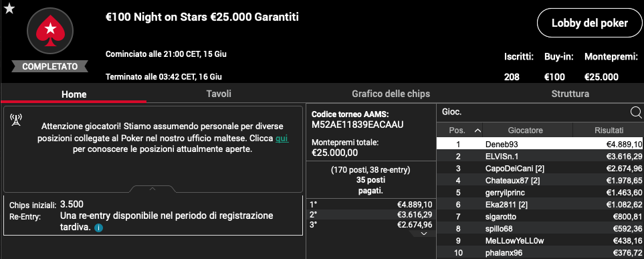Click the Lobby del poker button
Viewport: 644px width, 259px height.
(x=589, y=23)
